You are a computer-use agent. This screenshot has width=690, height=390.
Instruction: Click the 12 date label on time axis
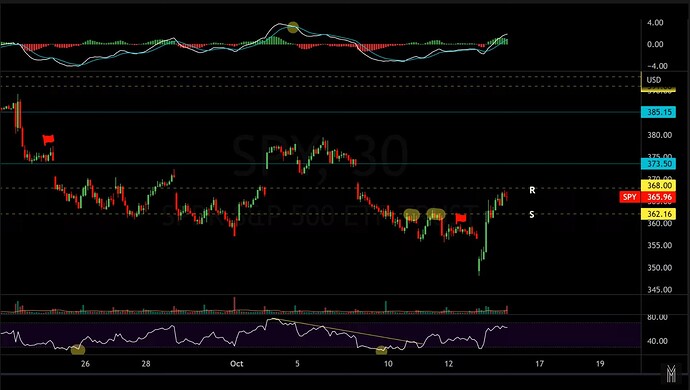[448, 364]
